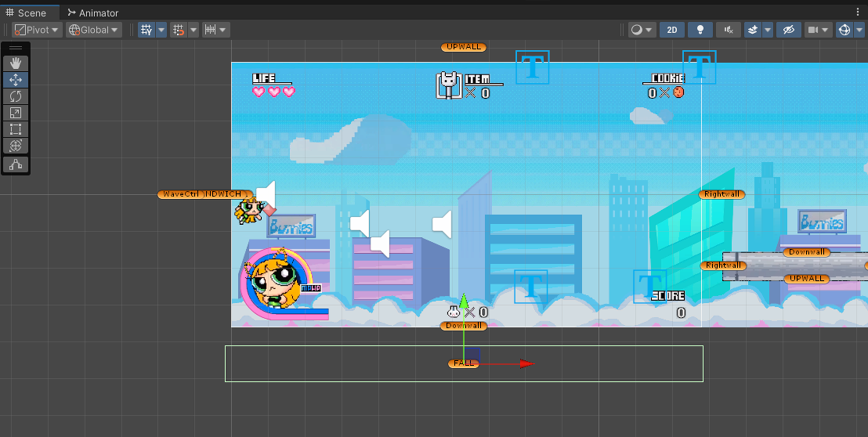This screenshot has width=868, height=437.
Task: Open the Pivot handle position dropdown
Action: click(37, 30)
